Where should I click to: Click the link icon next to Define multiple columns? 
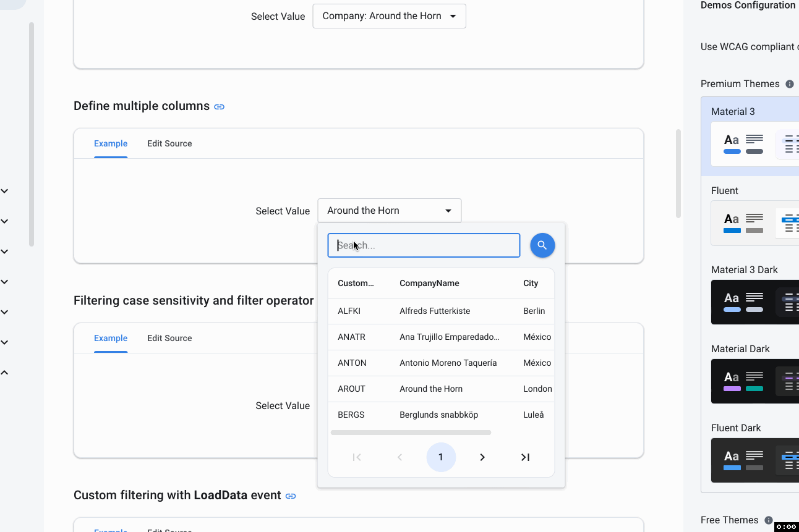point(220,107)
